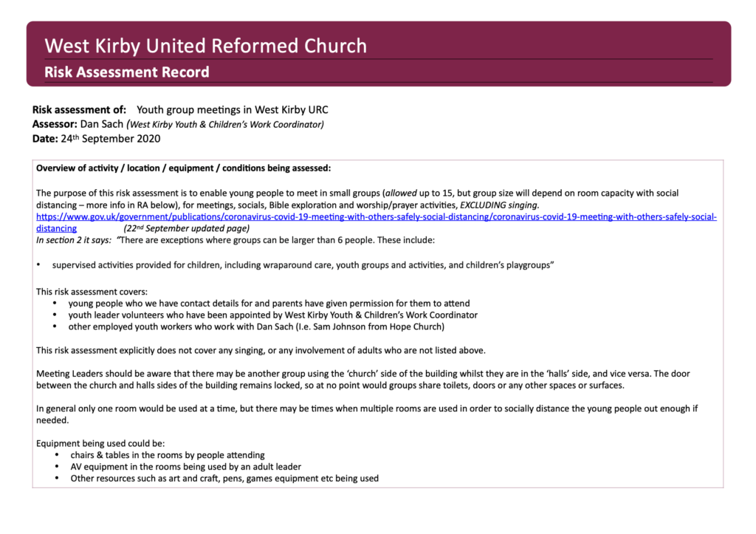The image size is (756, 534).
Task: Click the 'Equipment being used could be:' line
Action: [x=100, y=443]
